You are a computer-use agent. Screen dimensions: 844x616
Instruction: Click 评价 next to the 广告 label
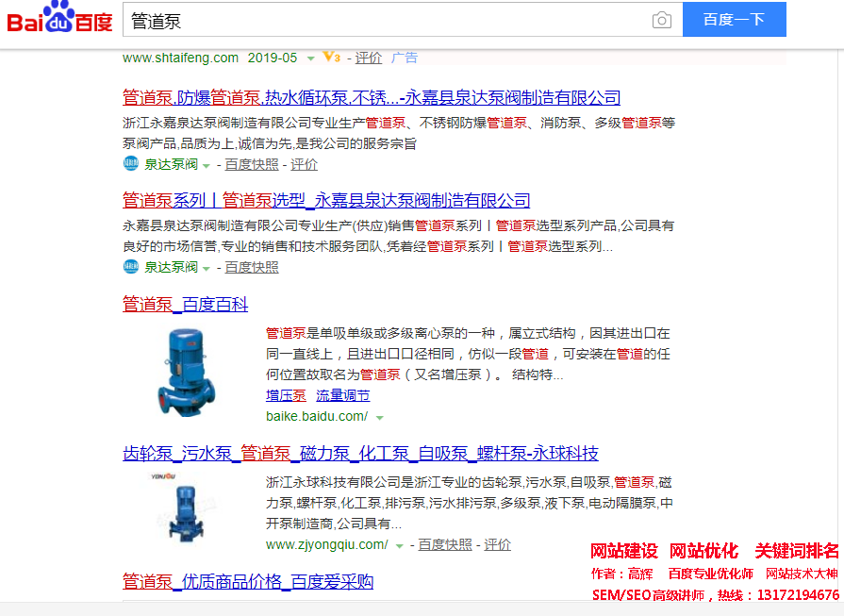(369, 58)
